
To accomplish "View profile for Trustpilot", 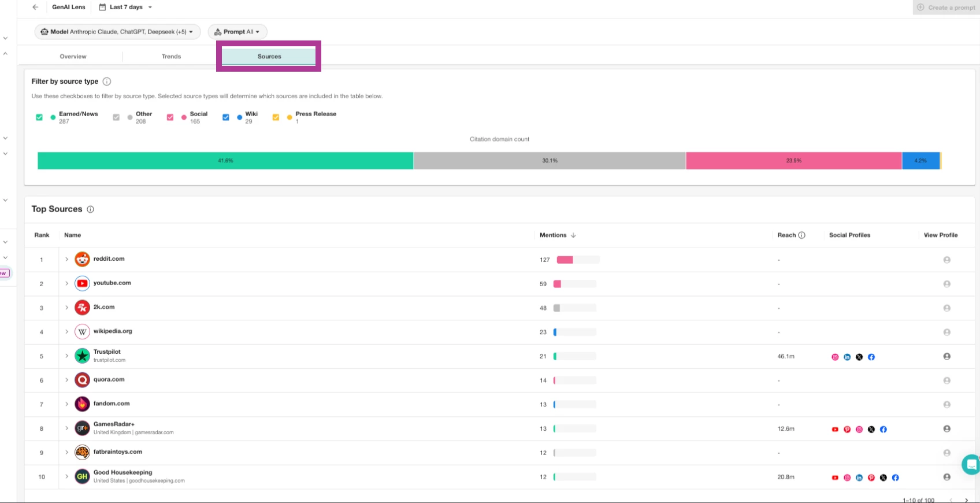I will (946, 356).
